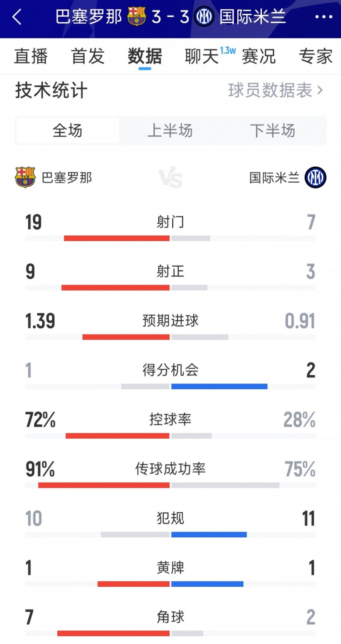Switch to 上半场 first half stats
Image resolution: width=341 pixels, height=644 pixels.
click(x=170, y=131)
